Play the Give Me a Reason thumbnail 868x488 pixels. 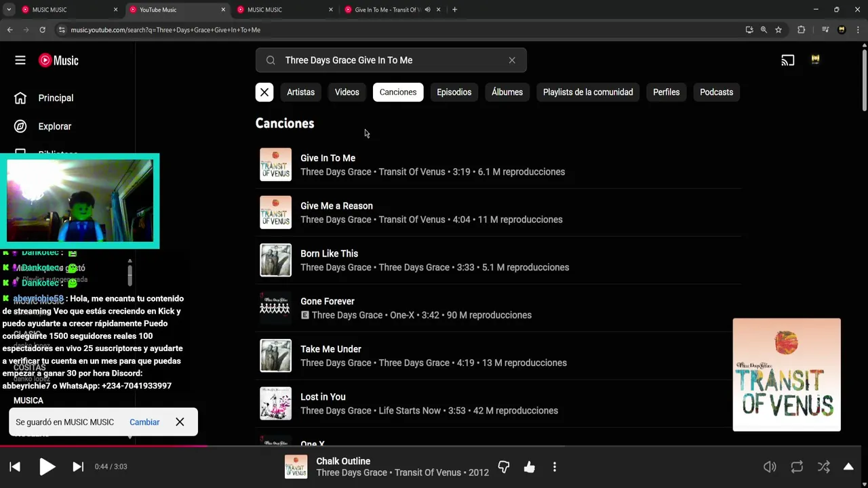275,212
